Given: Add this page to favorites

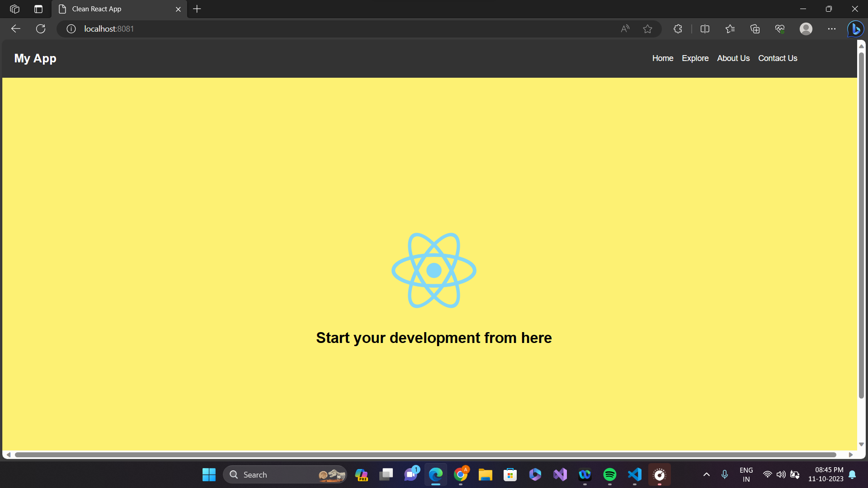Looking at the screenshot, I should (647, 28).
